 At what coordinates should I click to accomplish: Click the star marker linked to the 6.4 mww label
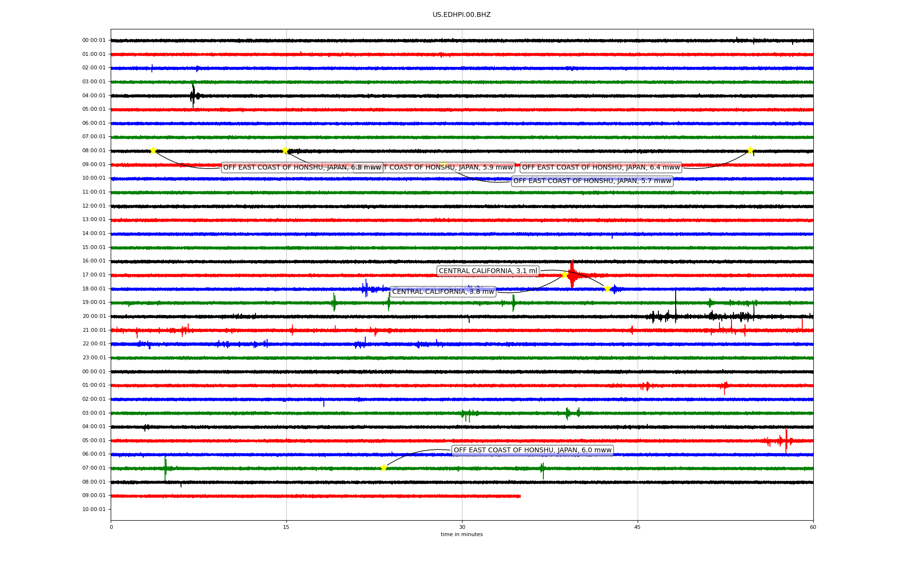pos(750,151)
